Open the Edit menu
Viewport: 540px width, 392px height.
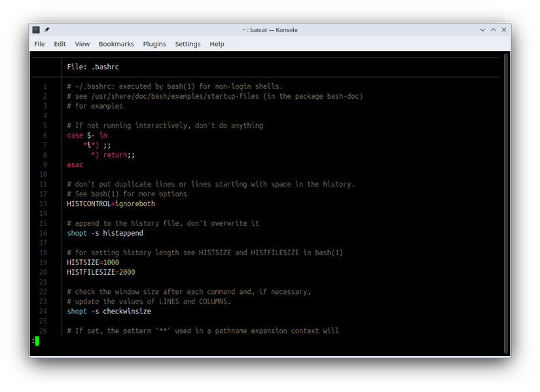60,44
